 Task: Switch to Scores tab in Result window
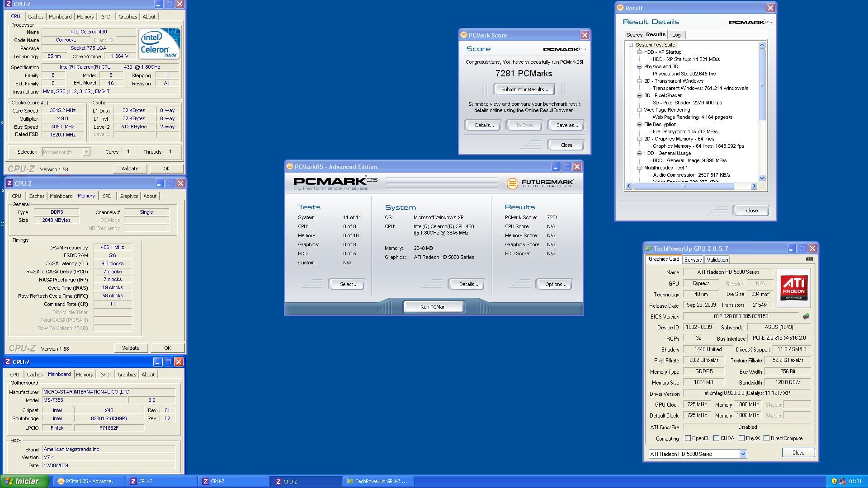pos(634,35)
